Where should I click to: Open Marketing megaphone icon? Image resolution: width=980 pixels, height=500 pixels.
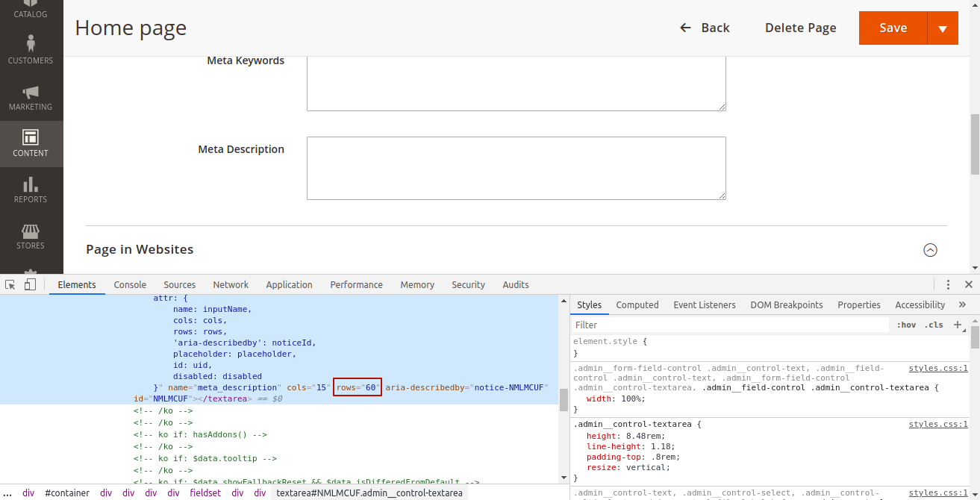click(31, 92)
